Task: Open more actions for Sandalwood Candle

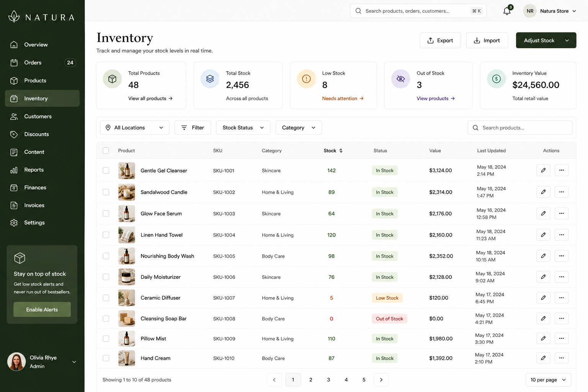Action: [562, 192]
